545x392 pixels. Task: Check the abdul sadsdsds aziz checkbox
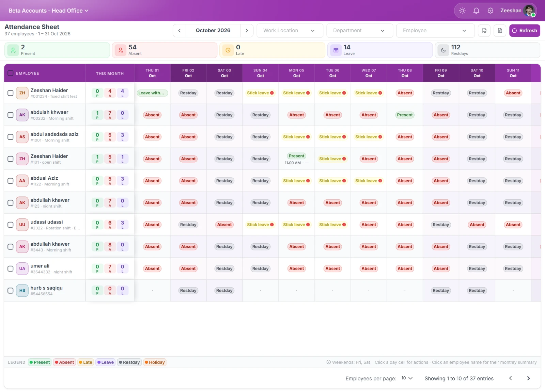pyautogui.click(x=11, y=137)
